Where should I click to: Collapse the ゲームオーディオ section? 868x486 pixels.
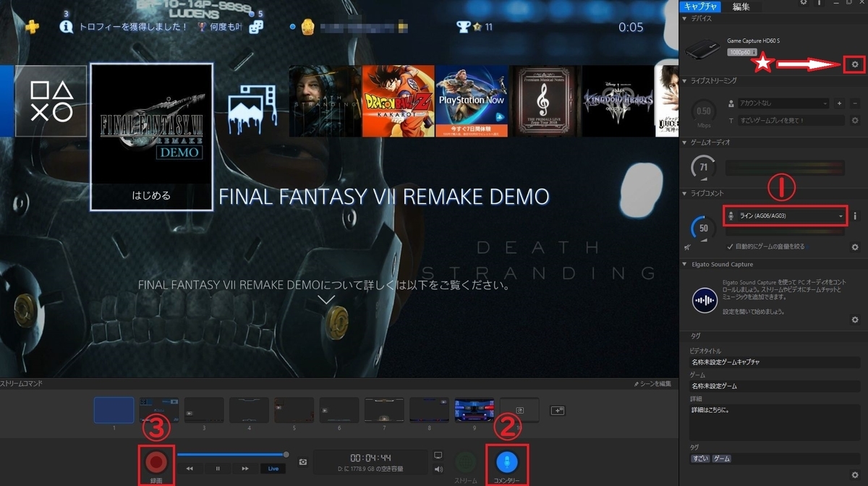684,142
